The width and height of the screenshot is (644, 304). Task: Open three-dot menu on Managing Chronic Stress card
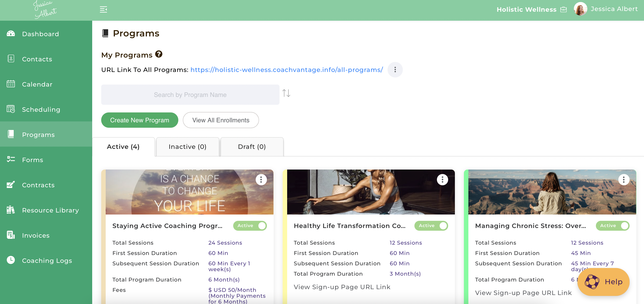[624, 179]
